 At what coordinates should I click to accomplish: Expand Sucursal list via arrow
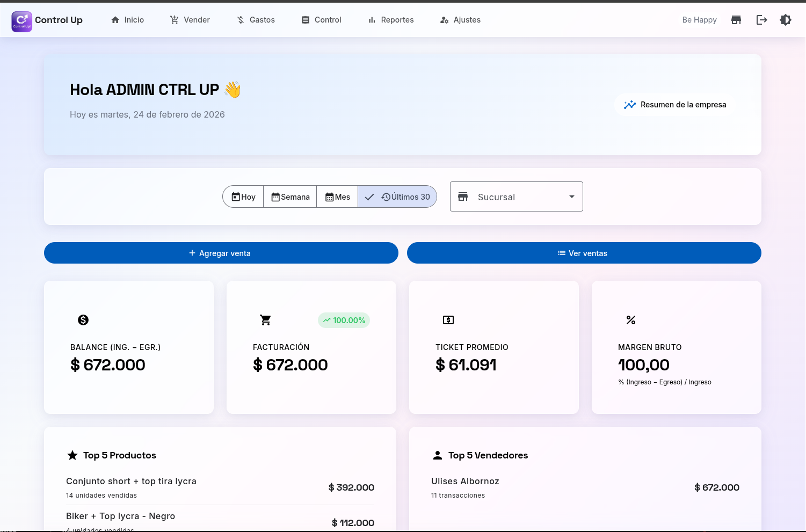[571, 197]
